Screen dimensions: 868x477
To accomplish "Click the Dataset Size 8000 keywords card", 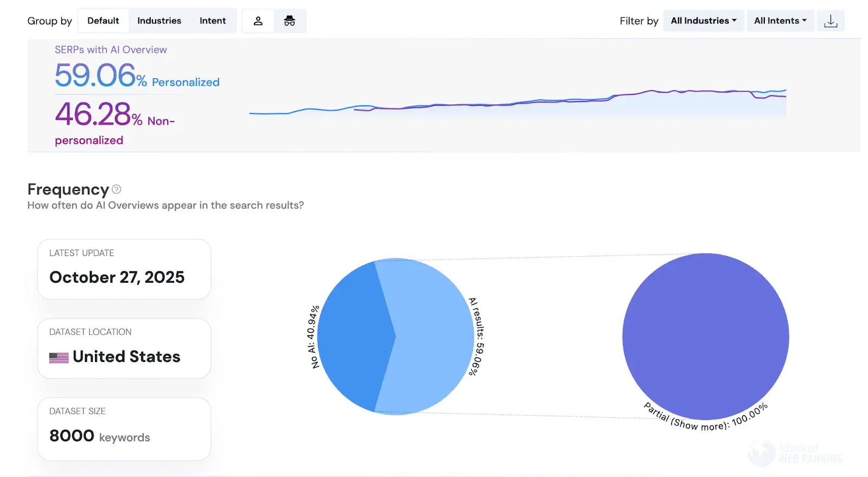I will point(124,429).
